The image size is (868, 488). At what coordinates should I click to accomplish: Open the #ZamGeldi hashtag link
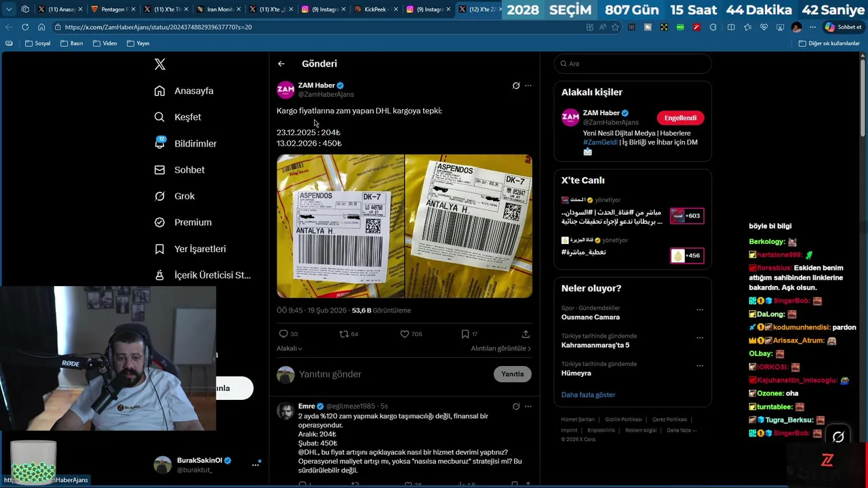click(600, 142)
